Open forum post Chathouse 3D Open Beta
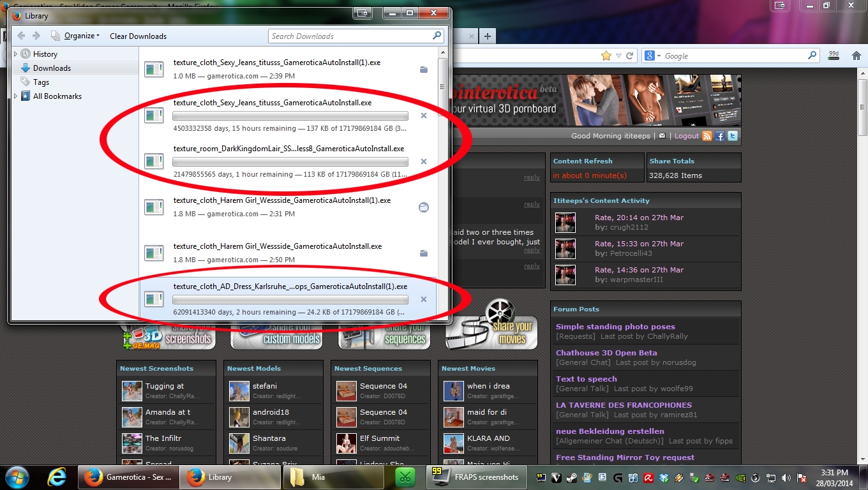Image resolution: width=868 pixels, height=490 pixels. click(606, 353)
